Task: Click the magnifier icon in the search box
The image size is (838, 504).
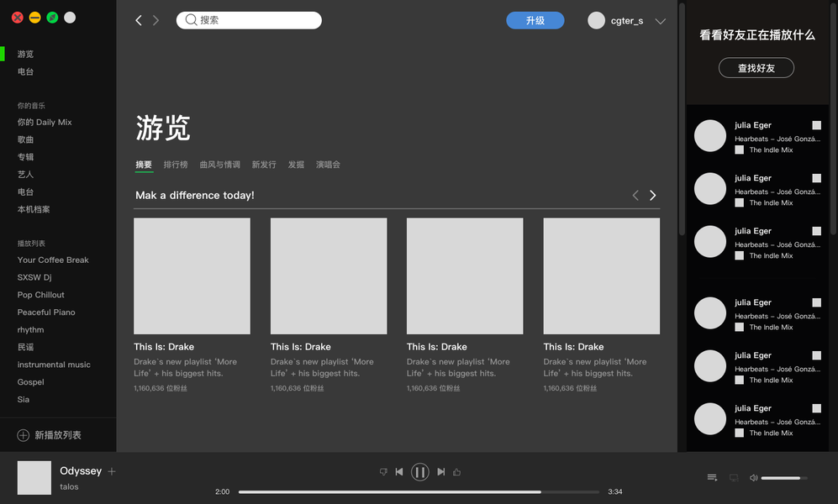Action: coord(191,20)
